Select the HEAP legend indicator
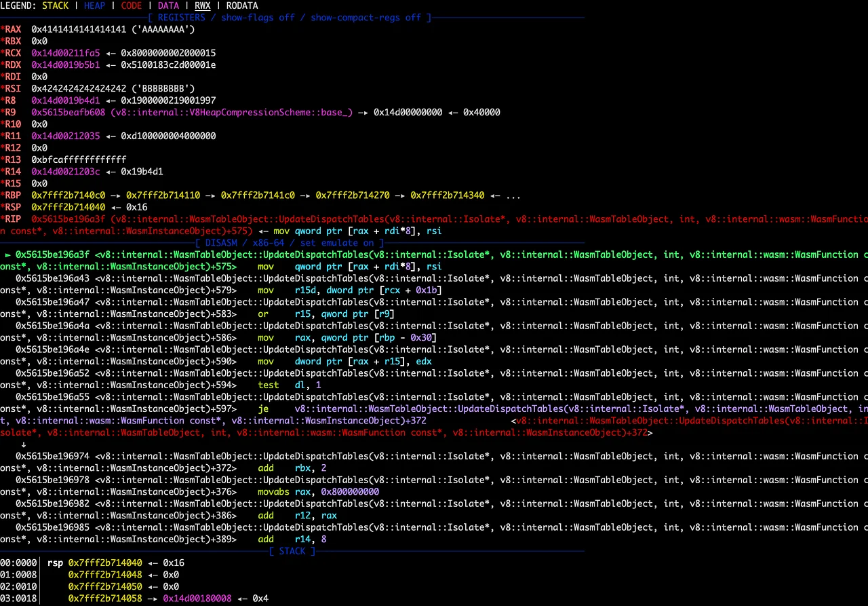This screenshot has width=868, height=606. pos(94,5)
